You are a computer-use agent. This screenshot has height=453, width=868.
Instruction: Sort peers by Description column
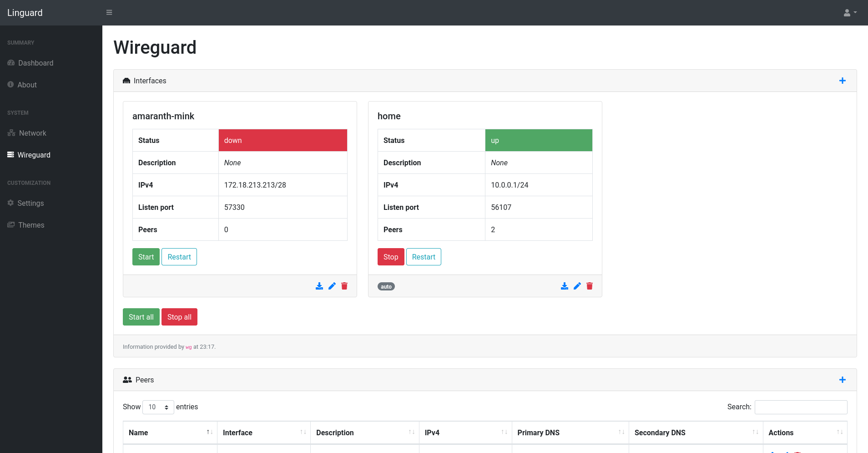365,433
